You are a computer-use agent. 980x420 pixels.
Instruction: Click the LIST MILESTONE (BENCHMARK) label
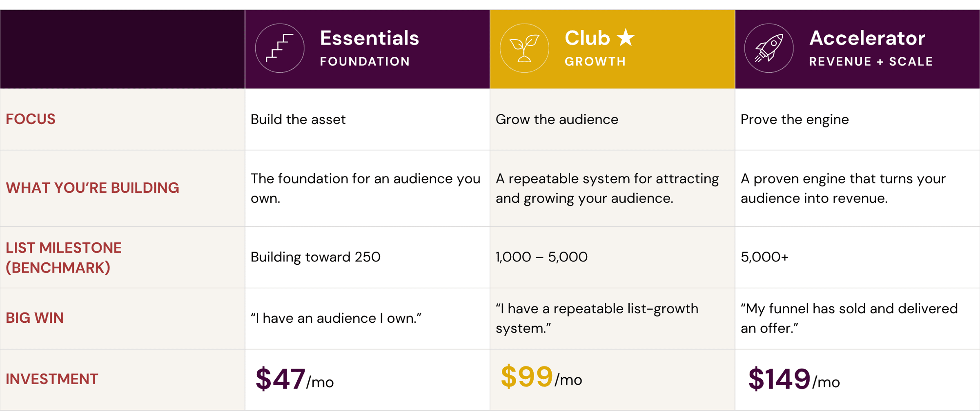64,257
